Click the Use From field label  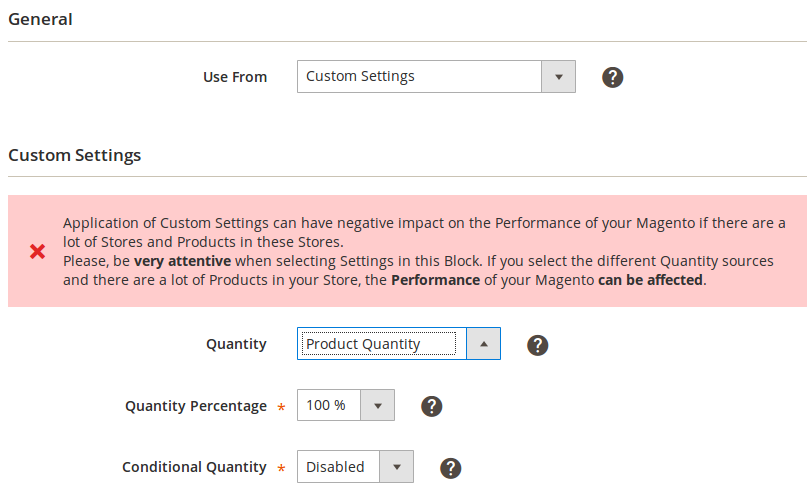coord(235,77)
